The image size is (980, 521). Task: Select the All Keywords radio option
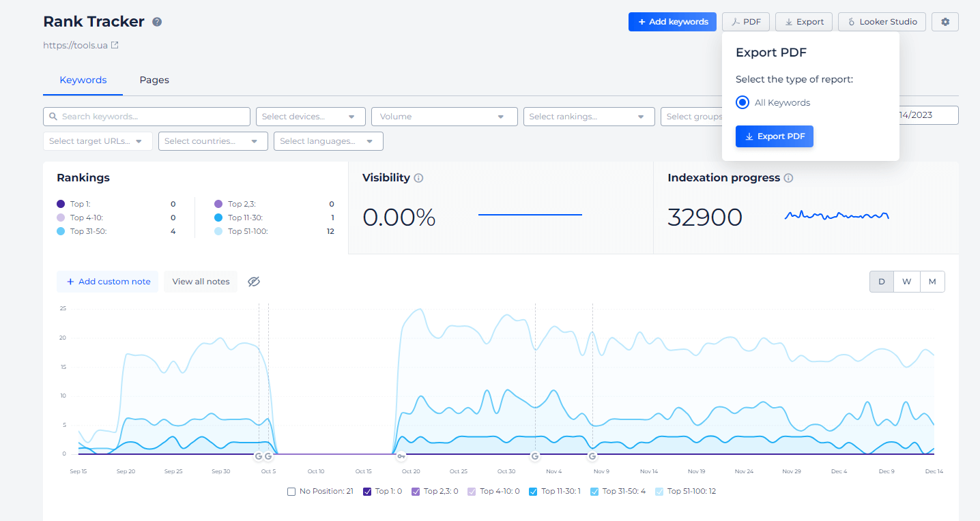pyautogui.click(x=743, y=103)
